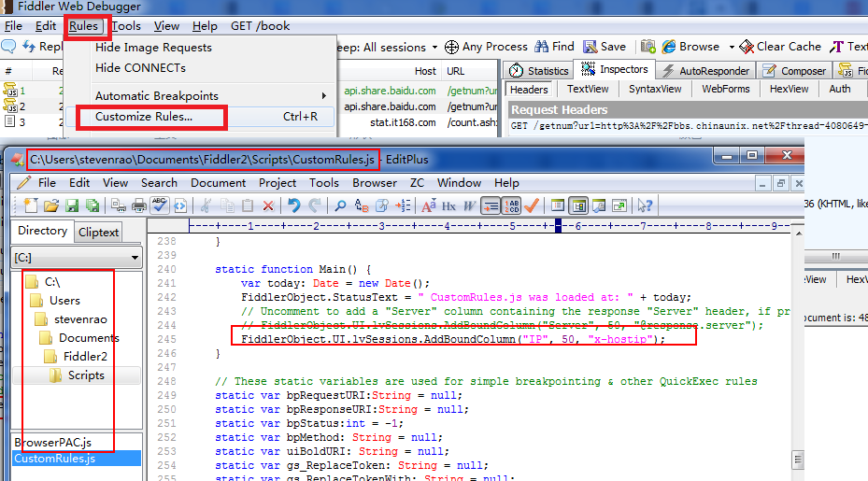Toggle Hide CONNECTs menu option
This screenshot has height=481, width=868.
tap(140, 68)
